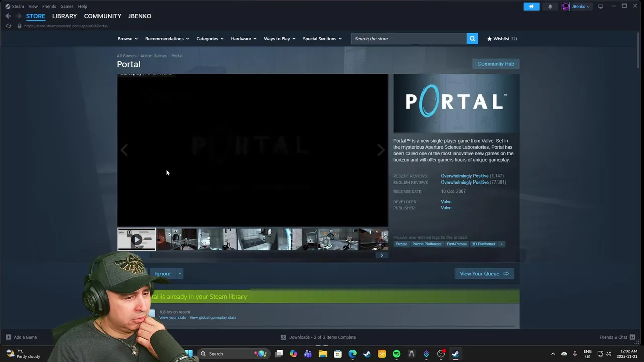Select the Puzzle tag
This screenshot has width=644, height=362.
coord(401,244)
